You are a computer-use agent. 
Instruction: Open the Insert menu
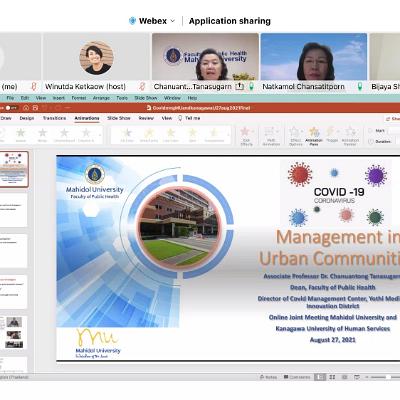click(58, 98)
